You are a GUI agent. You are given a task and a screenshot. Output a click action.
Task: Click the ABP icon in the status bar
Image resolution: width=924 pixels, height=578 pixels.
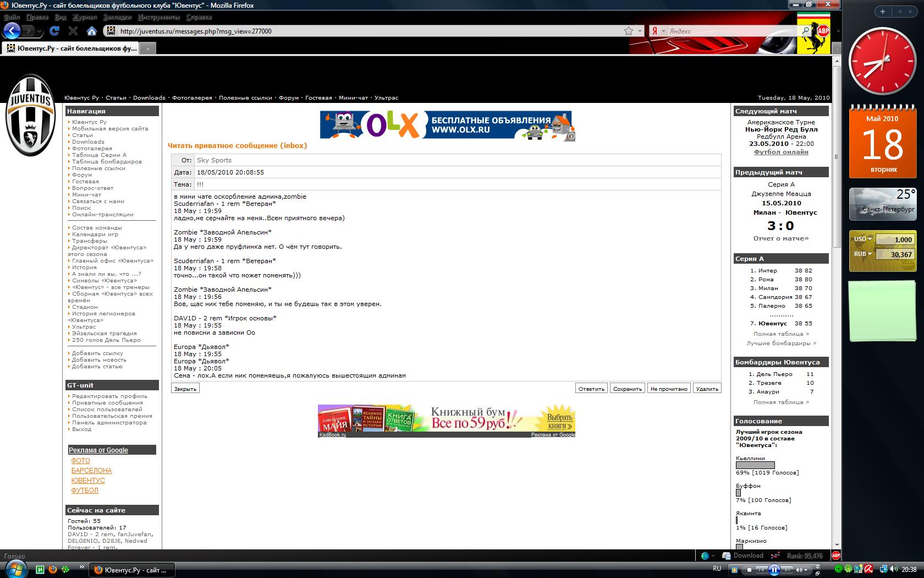pos(835,555)
